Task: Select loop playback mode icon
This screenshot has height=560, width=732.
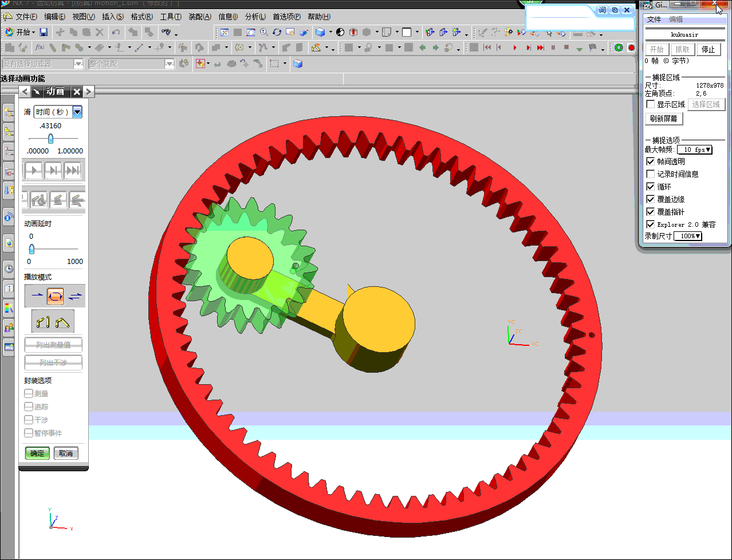Action: pyautogui.click(x=56, y=296)
